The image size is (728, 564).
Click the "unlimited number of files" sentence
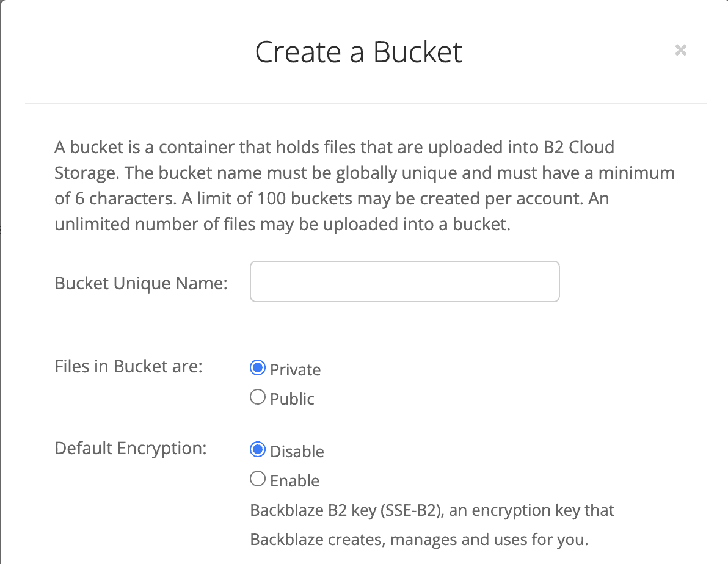[x=147, y=225]
